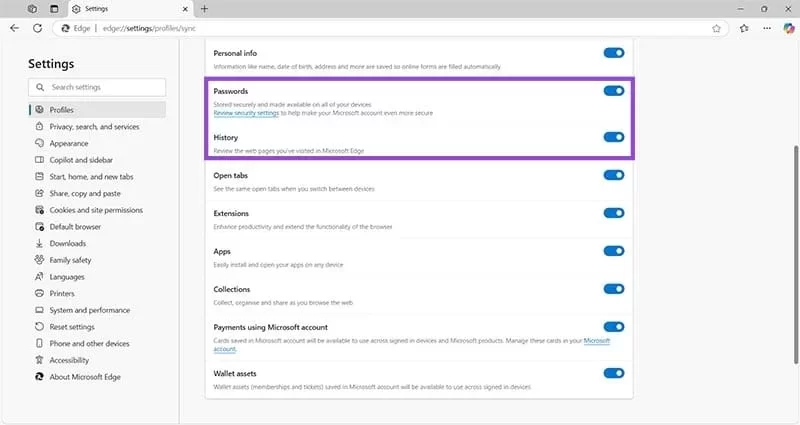
Task: Go to System and performance settings
Action: (x=89, y=310)
